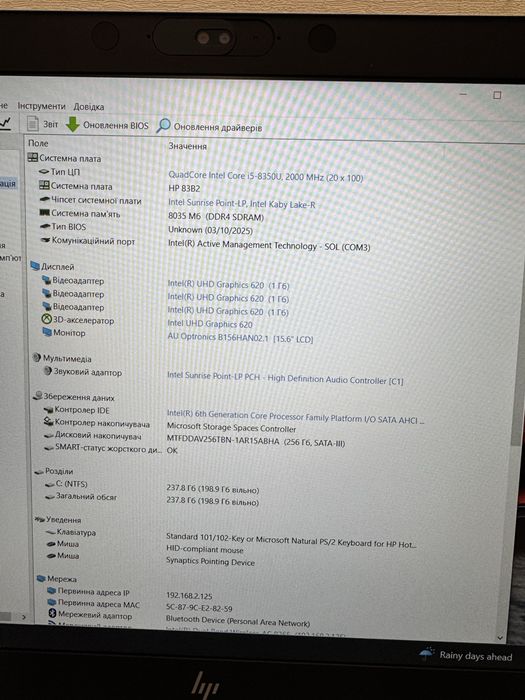Click the Дисковий накопичувач disk icon
The height and width of the screenshot is (700, 525).
point(49,435)
